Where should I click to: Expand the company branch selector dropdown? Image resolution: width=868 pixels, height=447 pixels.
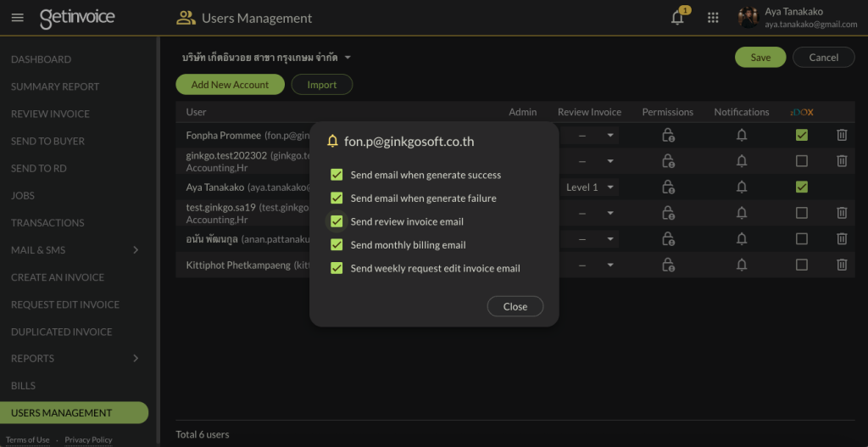348,58
